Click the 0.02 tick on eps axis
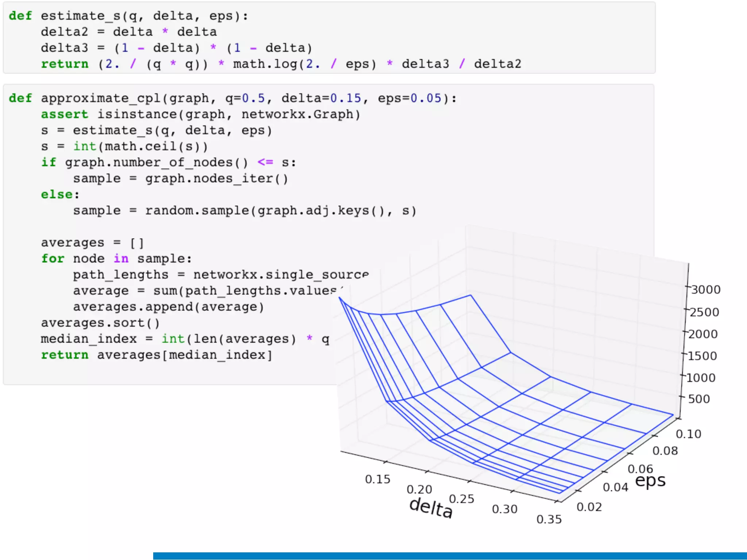This screenshot has width=747, height=560. pos(589,507)
